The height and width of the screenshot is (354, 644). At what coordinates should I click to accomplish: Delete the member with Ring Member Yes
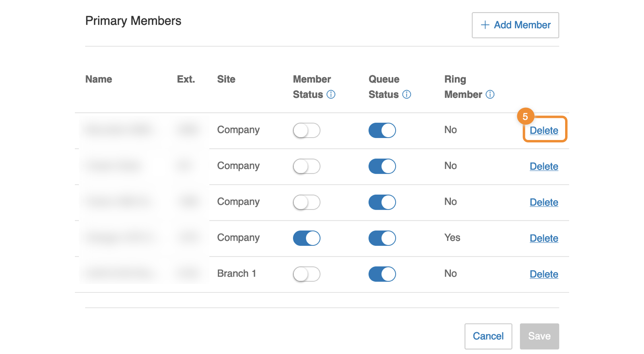[544, 238]
